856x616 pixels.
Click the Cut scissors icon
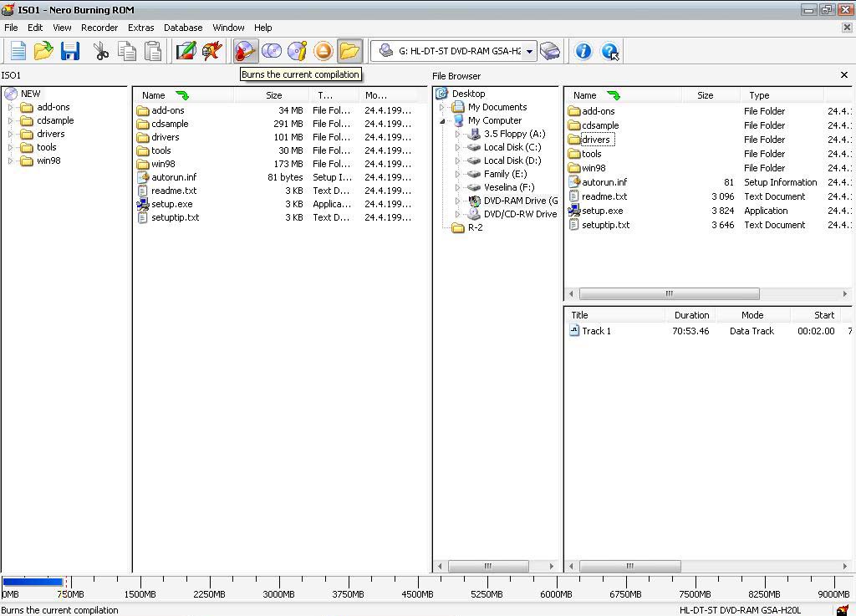point(101,51)
